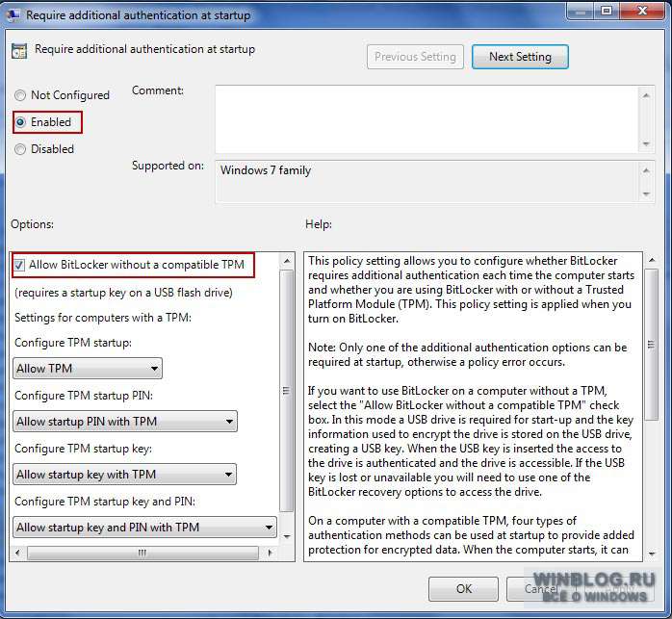
Task: Click the Supported on text field
Action: [426, 181]
